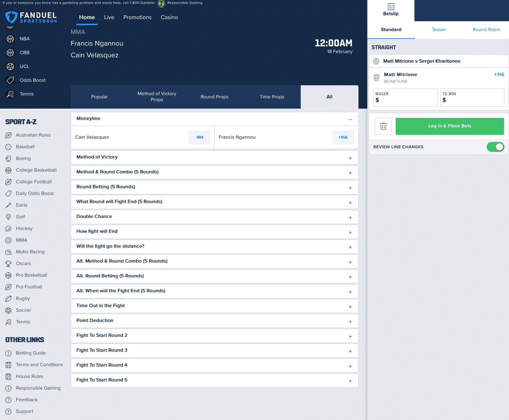Screen dimensions: 509x420
Task: Open the Promotions menu item
Action: [x=137, y=17]
